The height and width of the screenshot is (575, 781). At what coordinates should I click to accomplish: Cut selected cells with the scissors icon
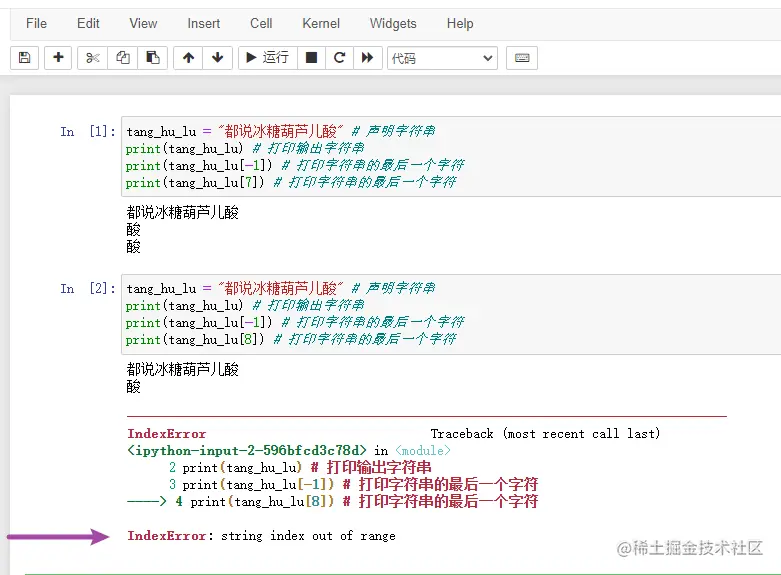(x=93, y=58)
